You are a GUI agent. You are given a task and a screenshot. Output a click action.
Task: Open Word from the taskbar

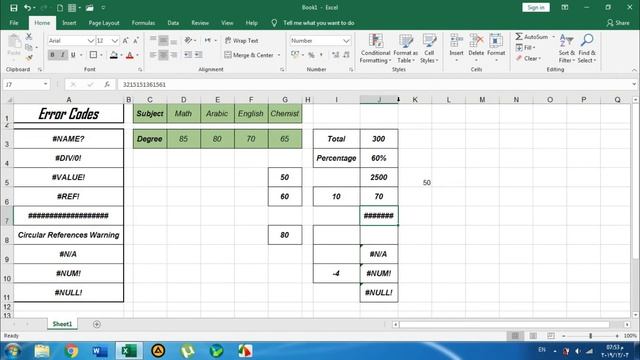(100, 351)
